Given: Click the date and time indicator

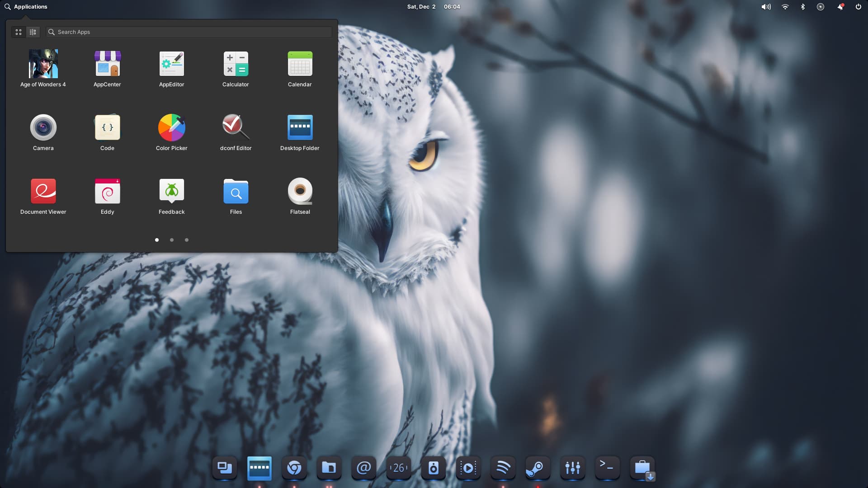Looking at the screenshot, I should (x=433, y=7).
